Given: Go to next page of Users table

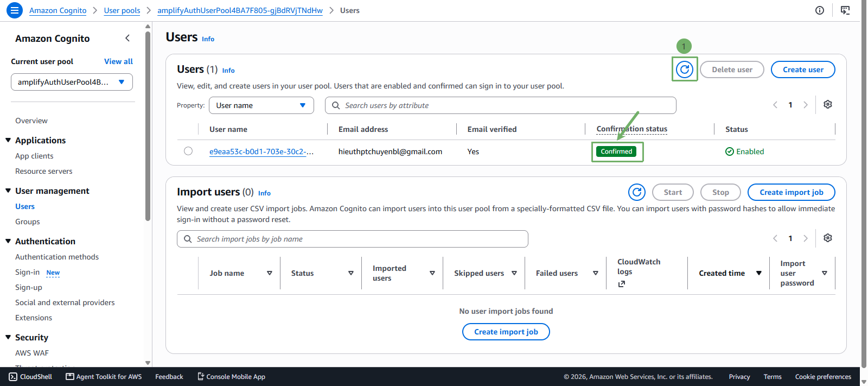Looking at the screenshot, I should [806, 105].
